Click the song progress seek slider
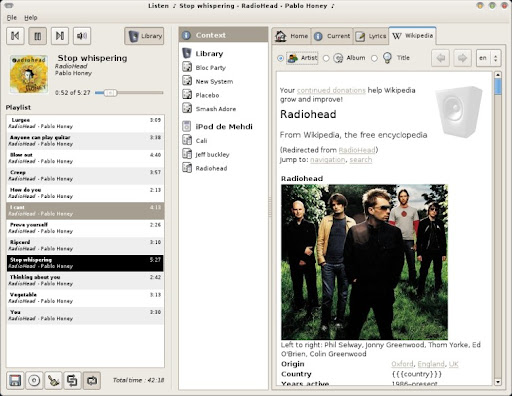512x396 pixels. (x=129, y=93)
